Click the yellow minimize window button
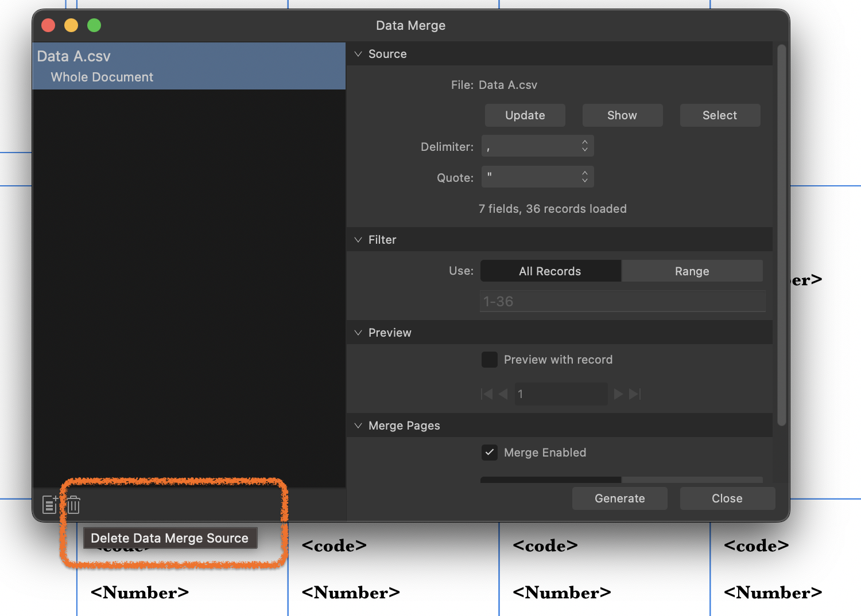 click(x=71, y=25)
